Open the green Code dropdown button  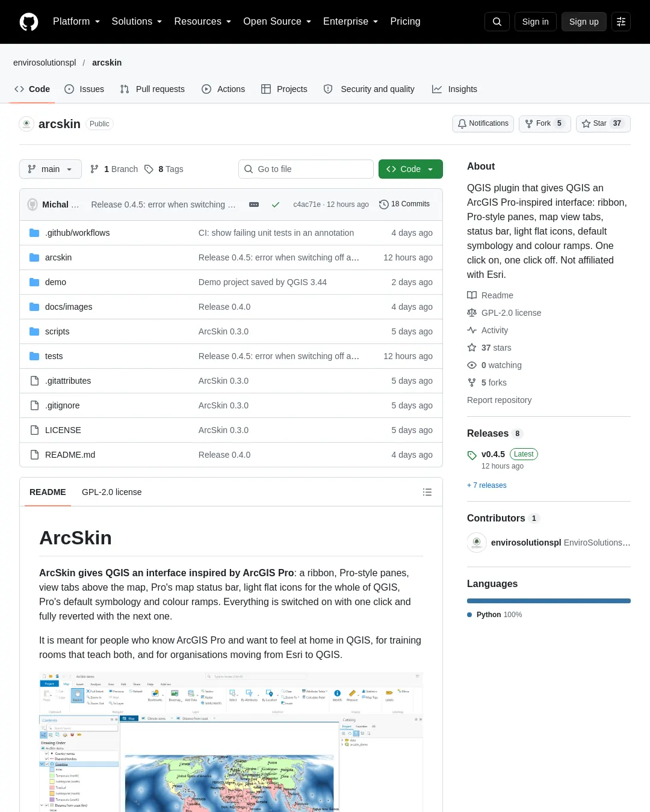[410, 169]
